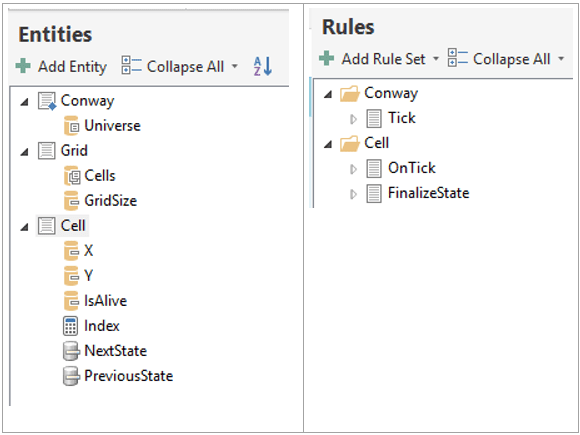580x435 pixels.
Task: Click the Universe entity field icon
Action: 71,126
